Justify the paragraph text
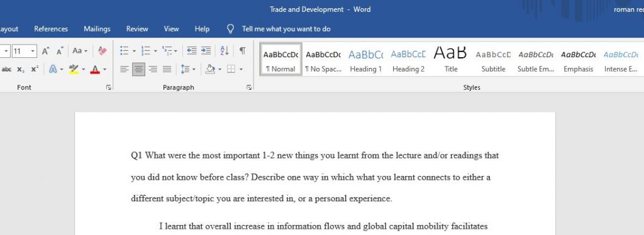The width and height of the screenshot is (644, 235). (167, 69)
